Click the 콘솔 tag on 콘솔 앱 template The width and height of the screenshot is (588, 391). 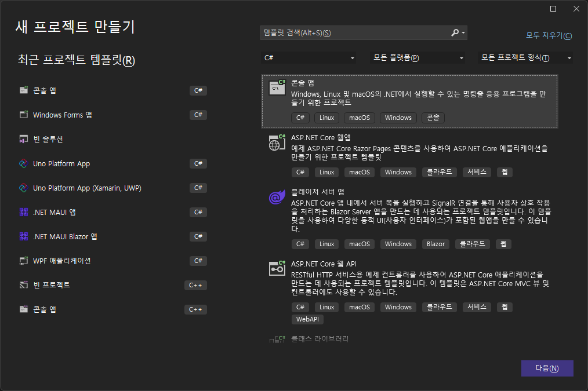[433, 118]
